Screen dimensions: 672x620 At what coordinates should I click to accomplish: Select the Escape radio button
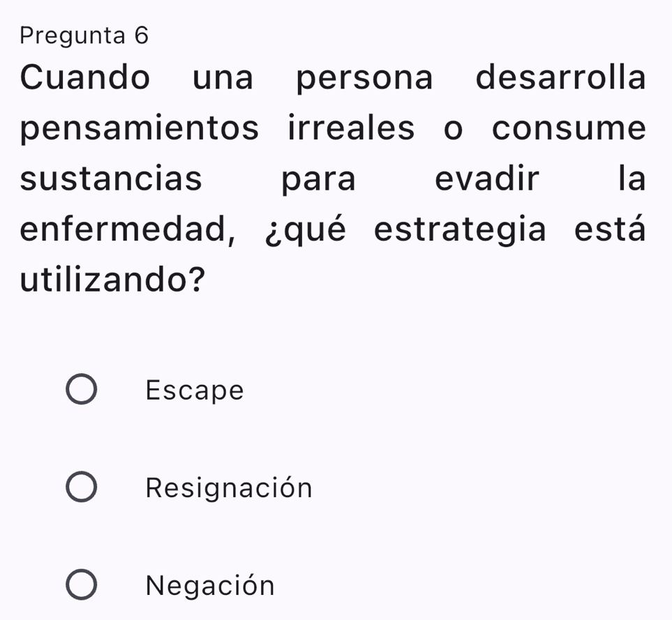pyautogui.click(x=82, y=391)
